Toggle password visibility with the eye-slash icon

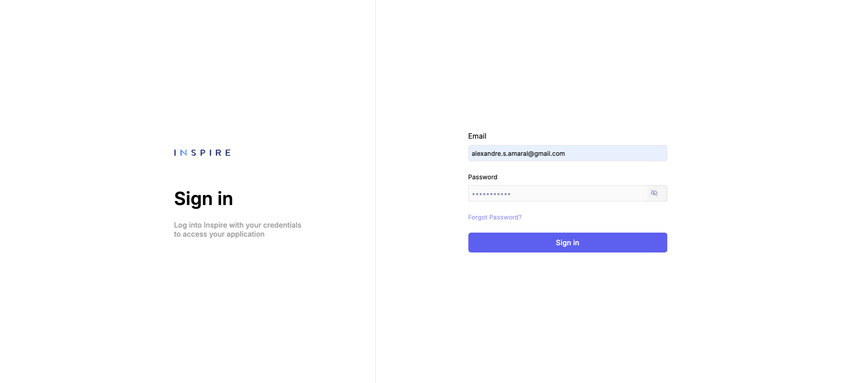click(654, 193)
